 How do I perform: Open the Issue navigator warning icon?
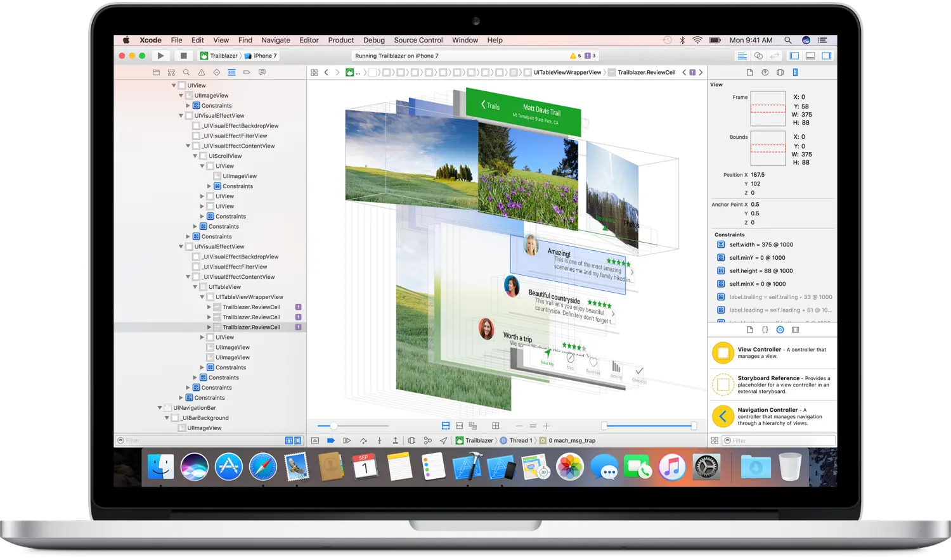click(202, 72)
